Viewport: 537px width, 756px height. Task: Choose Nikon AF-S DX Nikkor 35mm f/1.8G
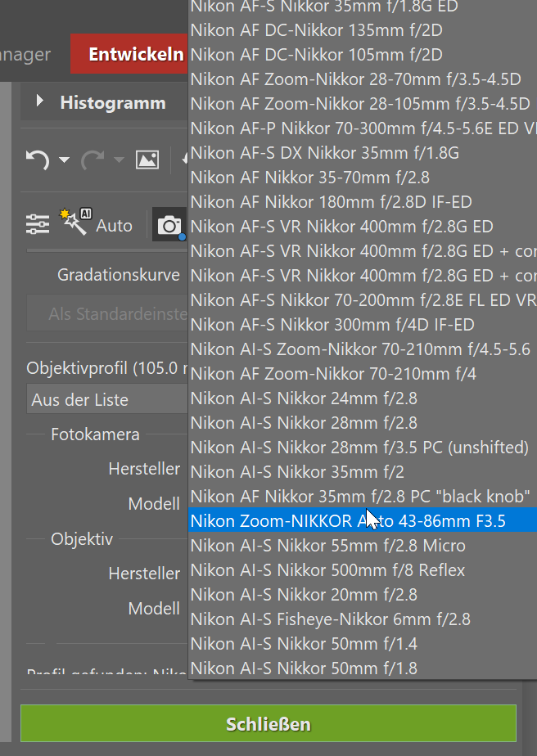coord(324,152)
